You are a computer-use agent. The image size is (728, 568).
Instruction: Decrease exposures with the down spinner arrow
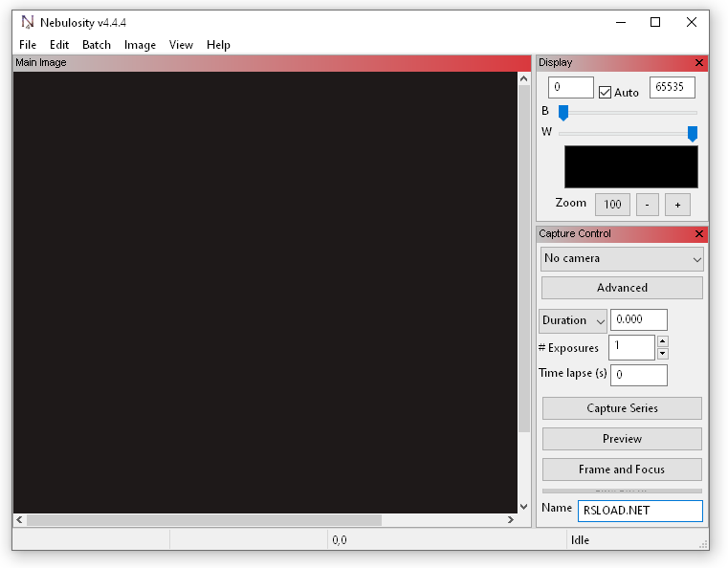(x=663, y=354)
